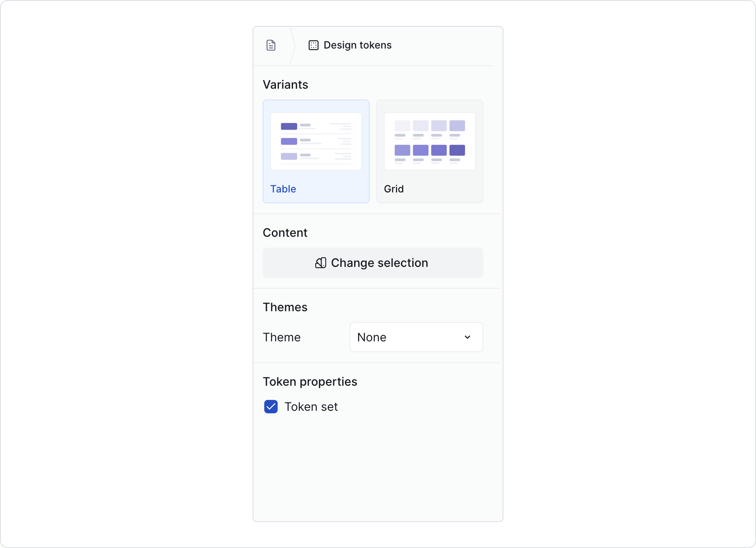Click the Grid variant label
This screenshot has width=756, height=548.
coord(394,189)
